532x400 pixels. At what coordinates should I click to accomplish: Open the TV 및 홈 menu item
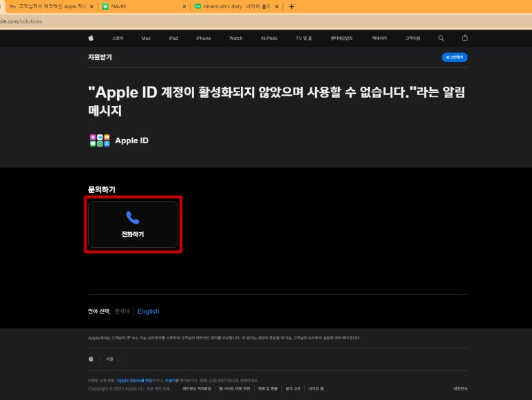point(304,39)
